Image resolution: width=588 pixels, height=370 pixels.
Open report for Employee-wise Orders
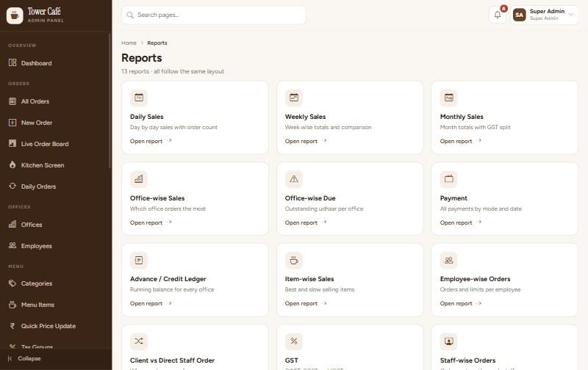click(x=461, y=303)
